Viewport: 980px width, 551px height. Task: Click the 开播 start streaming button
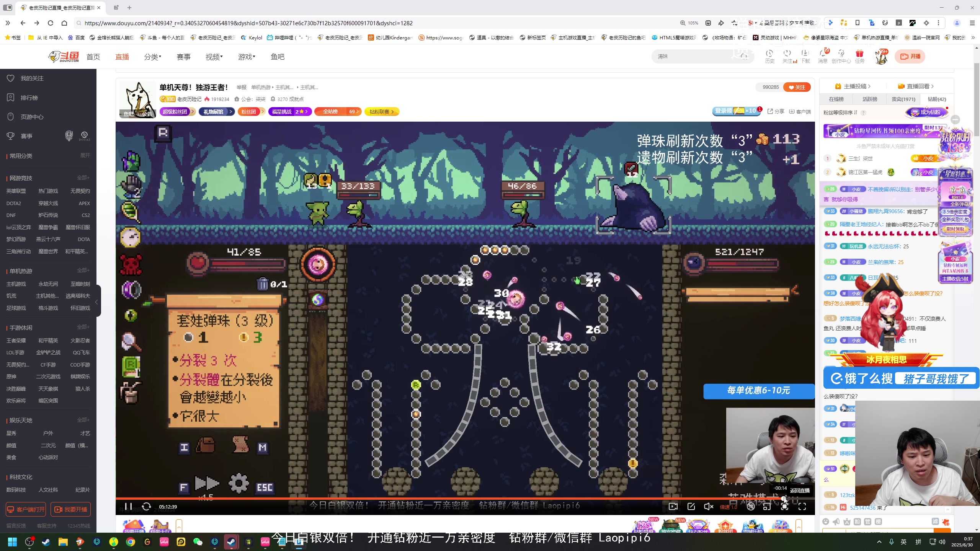pos(910,56)
